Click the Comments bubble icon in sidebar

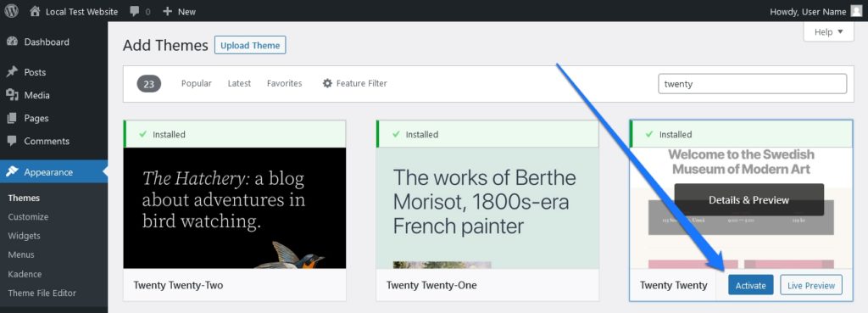12,141
